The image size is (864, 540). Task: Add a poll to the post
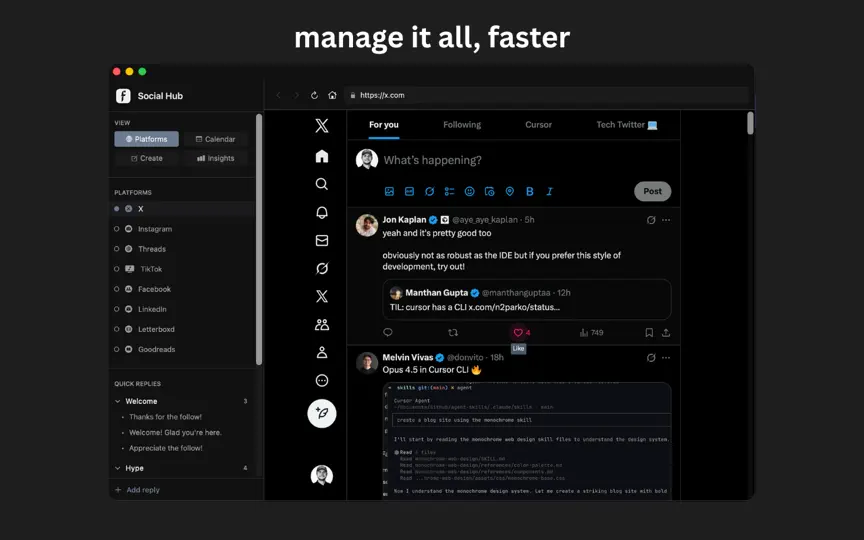[x=450, y=191]
